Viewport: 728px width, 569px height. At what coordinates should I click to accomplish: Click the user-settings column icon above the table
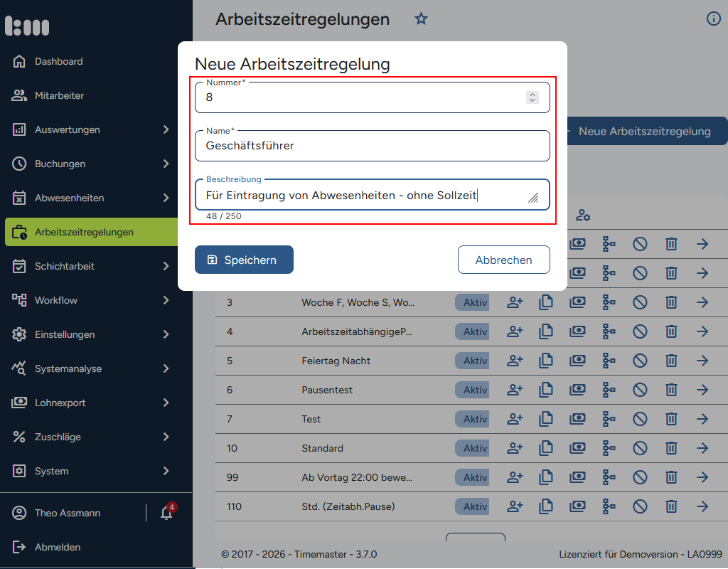point(583,215)
